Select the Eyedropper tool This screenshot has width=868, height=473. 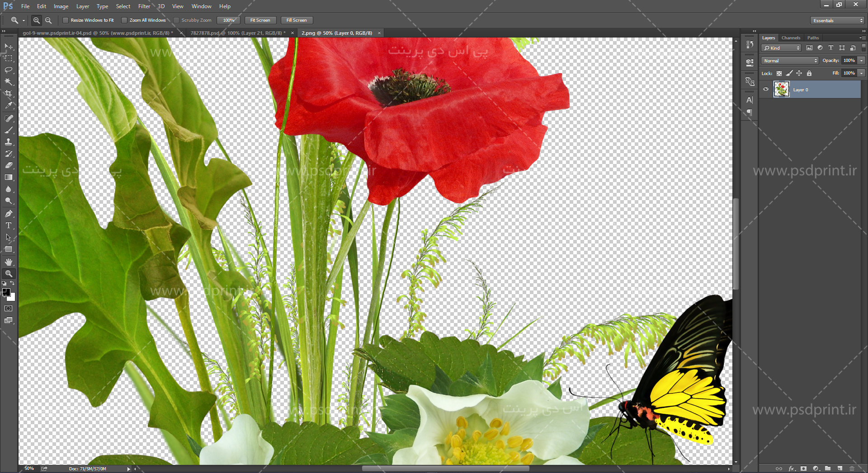[x=9, y=105]
